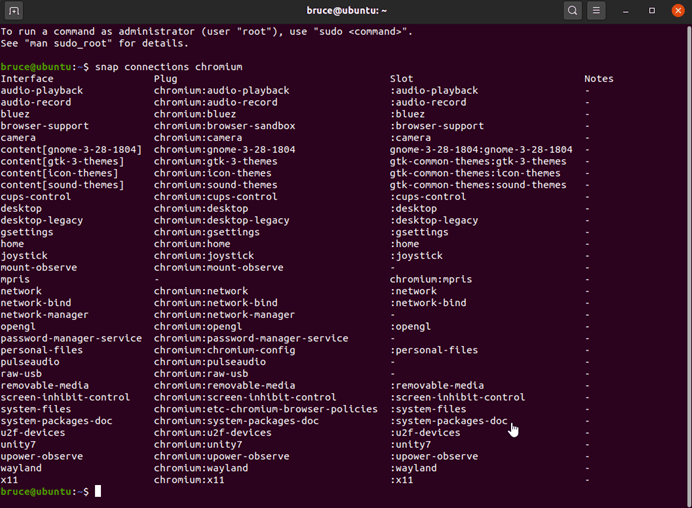Click the 'Notes' column header
The width and height of the screenshot is (692, 508).
point(598,79)
